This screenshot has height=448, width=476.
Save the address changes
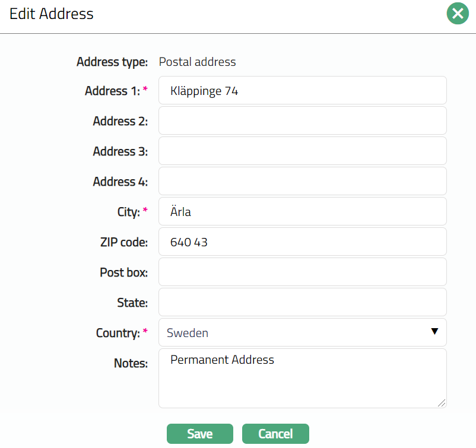(x=200, y=434)
